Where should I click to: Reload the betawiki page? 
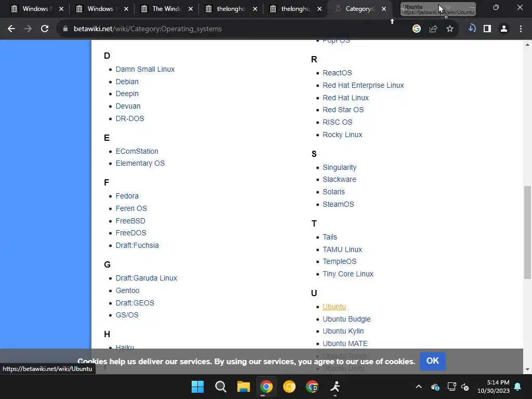point(45,29)
